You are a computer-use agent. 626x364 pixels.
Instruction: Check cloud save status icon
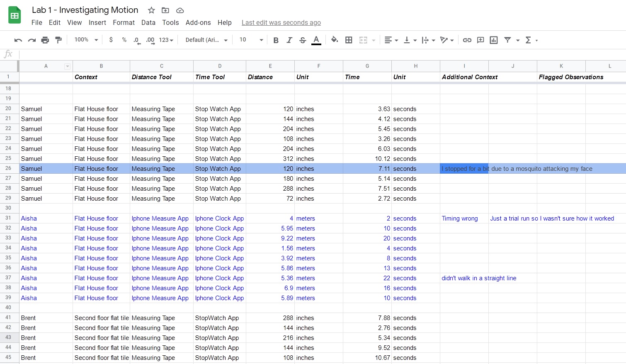[180, 10]
